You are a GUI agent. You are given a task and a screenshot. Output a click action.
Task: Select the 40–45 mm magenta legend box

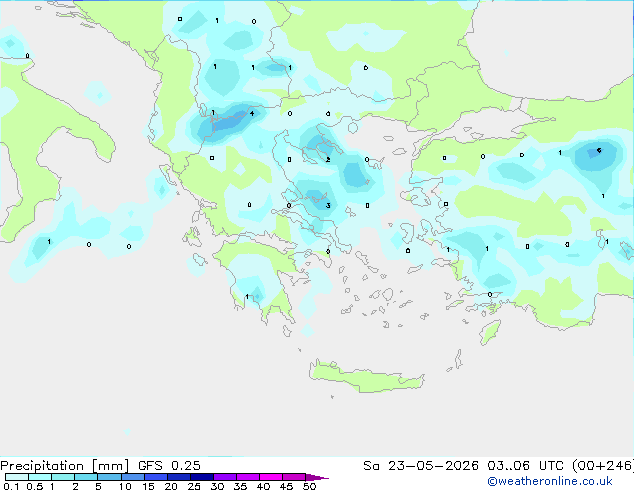point(271,477)
